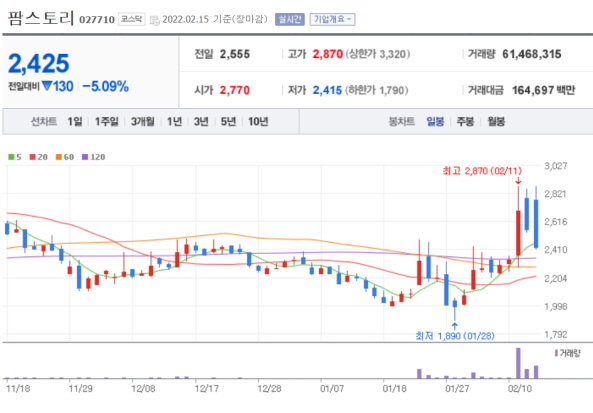The width and height of the screenshot is (593, 413).
Task: Click the 상한가 3,320 text
Action: pos(377,54)
